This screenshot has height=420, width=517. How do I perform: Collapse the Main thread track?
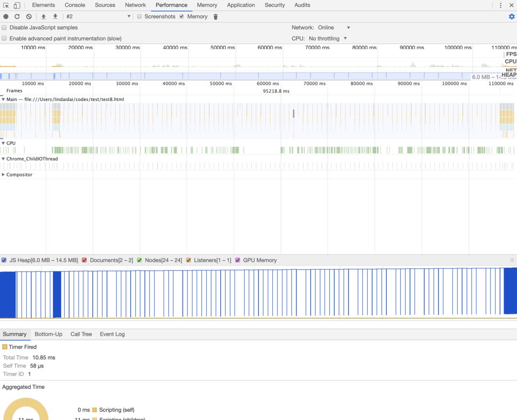(3, 99)
